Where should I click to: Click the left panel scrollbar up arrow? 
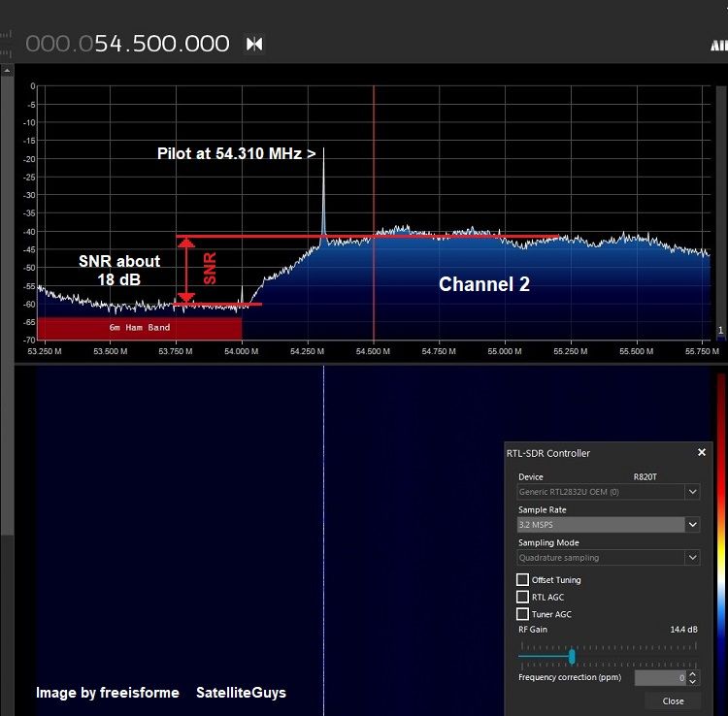click(7, 71)
